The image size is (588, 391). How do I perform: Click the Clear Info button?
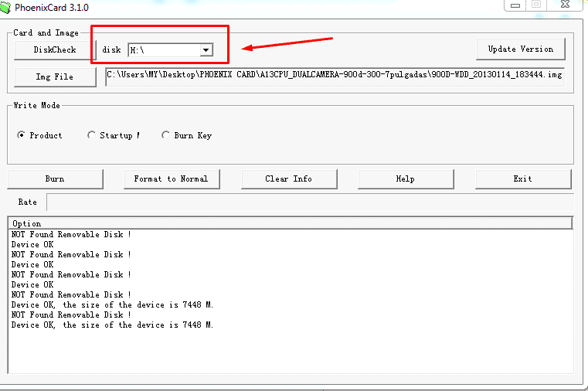tap(289, 178)
